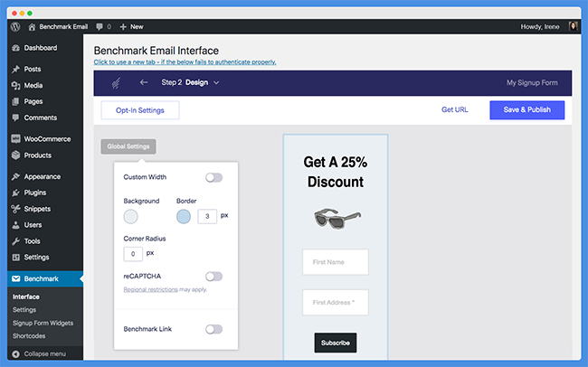Click the Save & Publish button
The height and width of the screenshot is (367, 588).
click(x=526, y=110)
